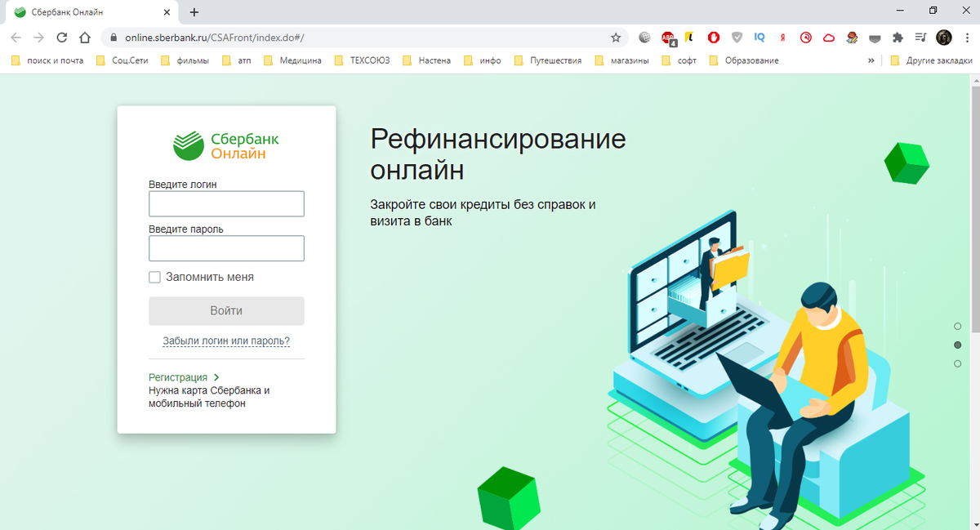Viewport: 980px width, 530px height.
Task: Select the 'Сбербанк Онлайн' browser tab
Action: pos(90,12)
